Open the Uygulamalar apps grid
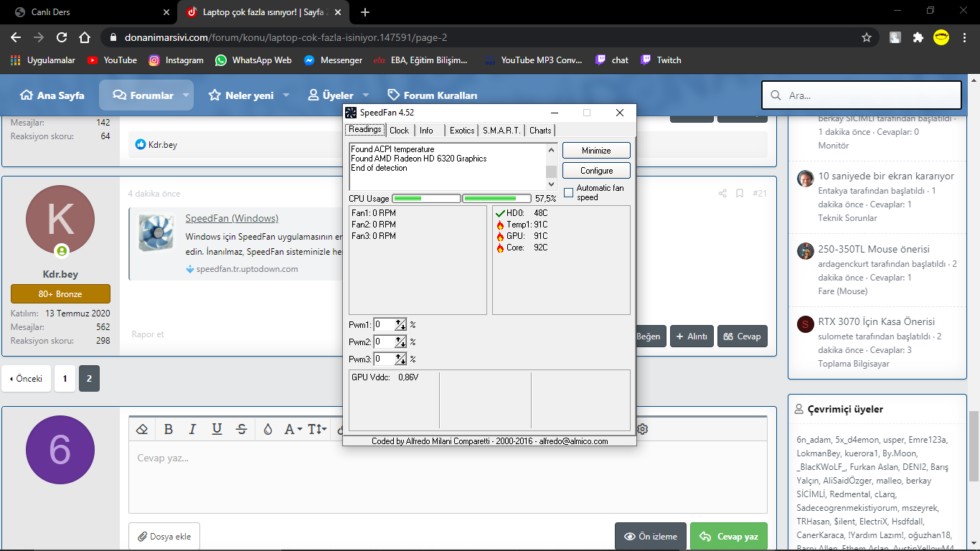 point(43,60)
